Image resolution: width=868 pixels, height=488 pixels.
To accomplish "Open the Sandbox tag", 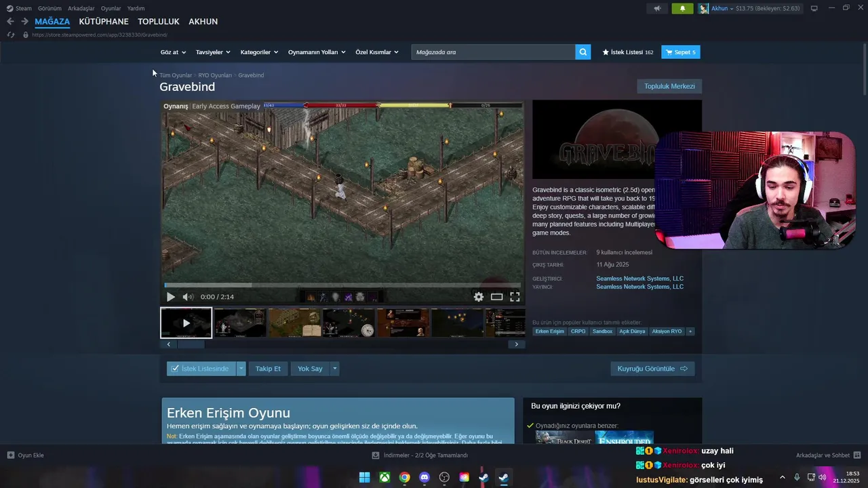I will pyautogui.click(x=602, y=331).
